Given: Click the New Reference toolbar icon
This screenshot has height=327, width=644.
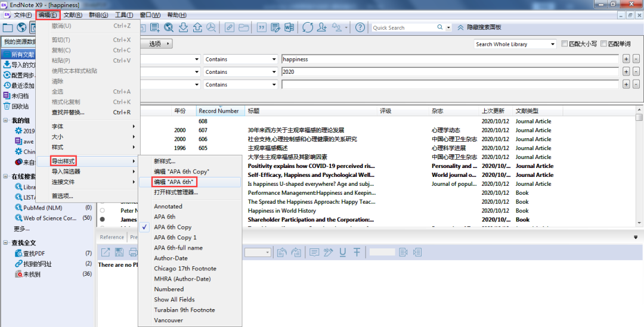Looking at the screenshot, I should [x=155, y=27].
